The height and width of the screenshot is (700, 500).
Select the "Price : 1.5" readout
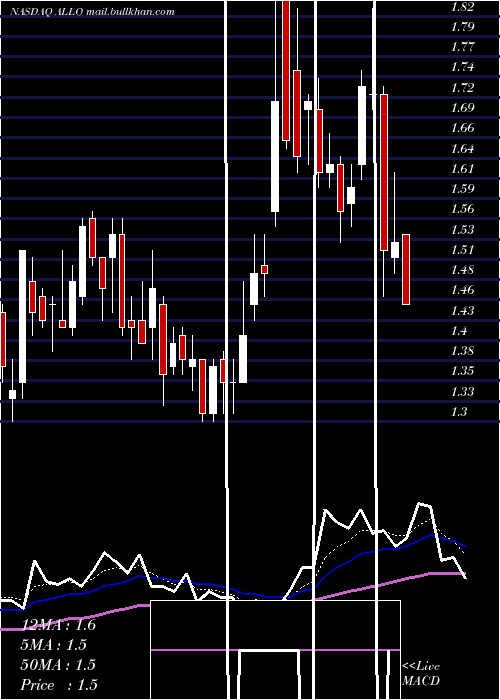pyautogui.click(x=59, y=685)
